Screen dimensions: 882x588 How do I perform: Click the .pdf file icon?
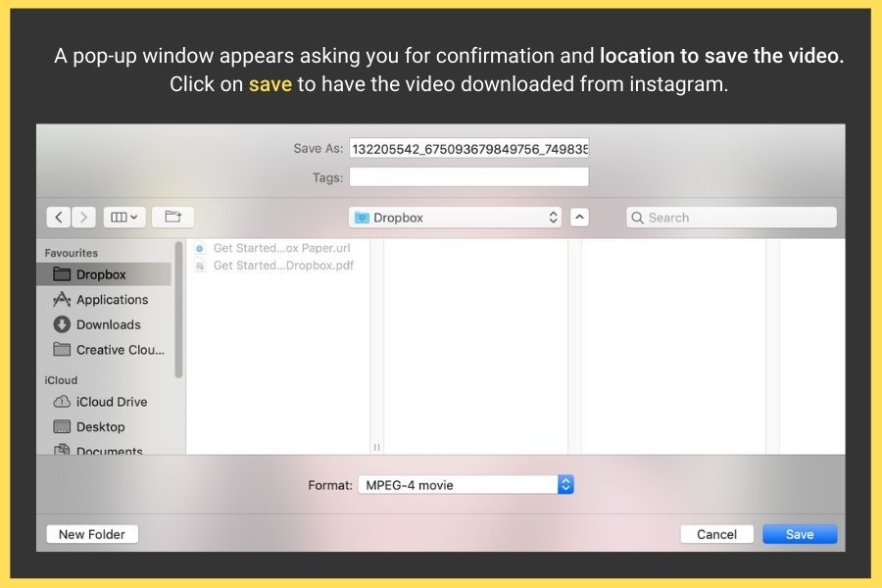200,266
